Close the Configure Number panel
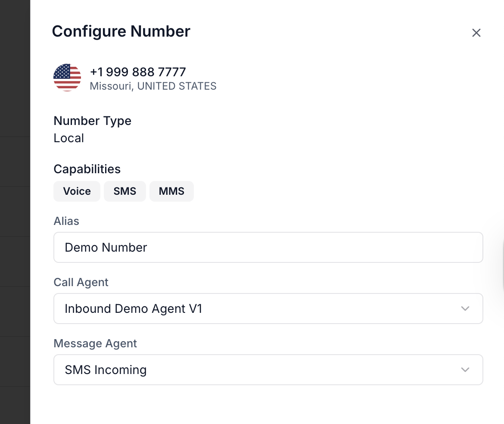504x424 pixels. pyautogui.click(x=476, y=33)
